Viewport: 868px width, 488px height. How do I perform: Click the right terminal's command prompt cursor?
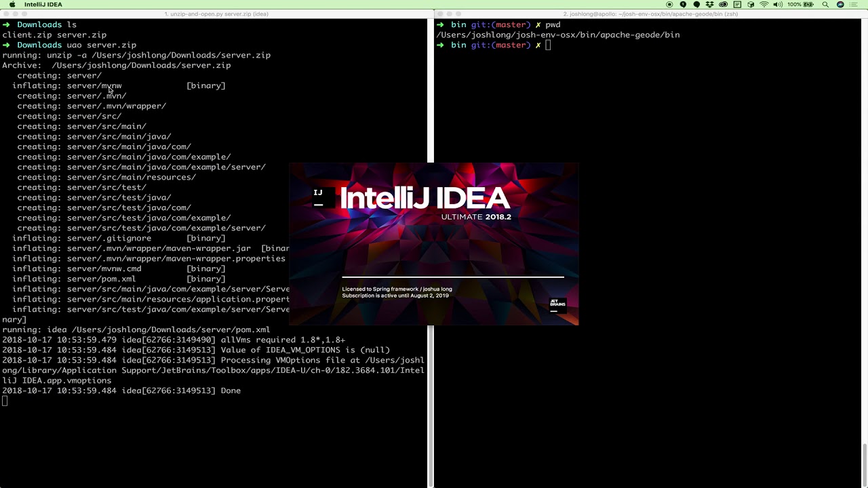[548, 45]
